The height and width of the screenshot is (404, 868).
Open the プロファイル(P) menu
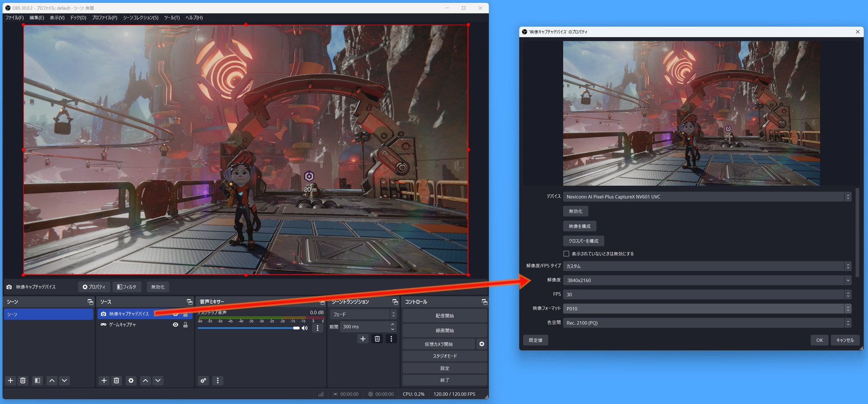104,18
